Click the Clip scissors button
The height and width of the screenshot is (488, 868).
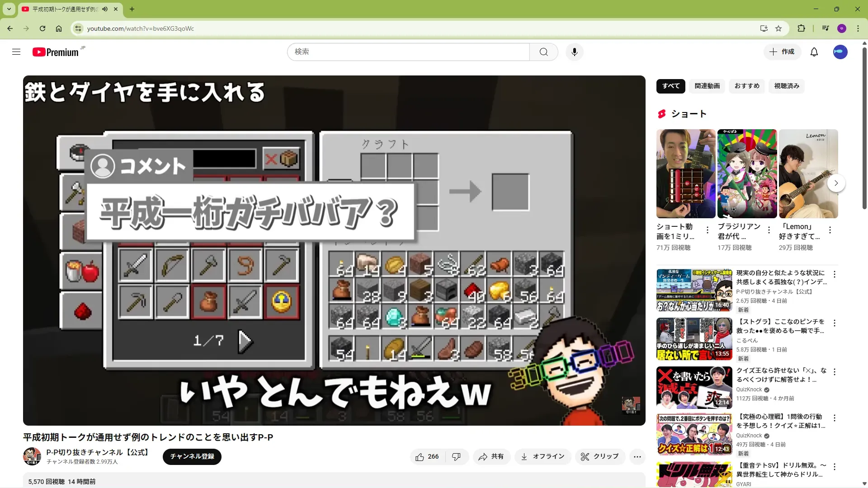click(599, 457)
